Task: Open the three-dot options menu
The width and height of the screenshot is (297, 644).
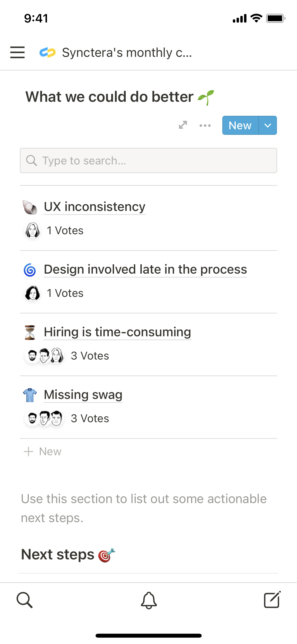Action: [x=205, y=125]
